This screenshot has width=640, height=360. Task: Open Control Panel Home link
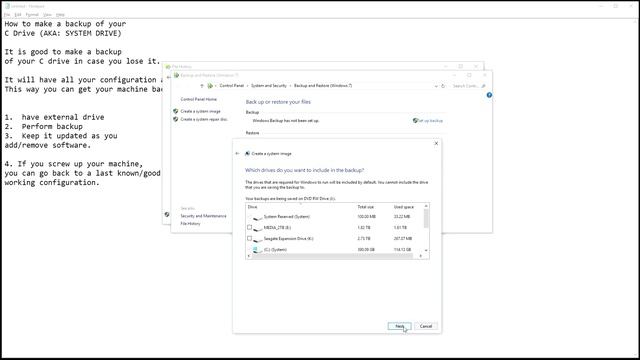(198, 99)
